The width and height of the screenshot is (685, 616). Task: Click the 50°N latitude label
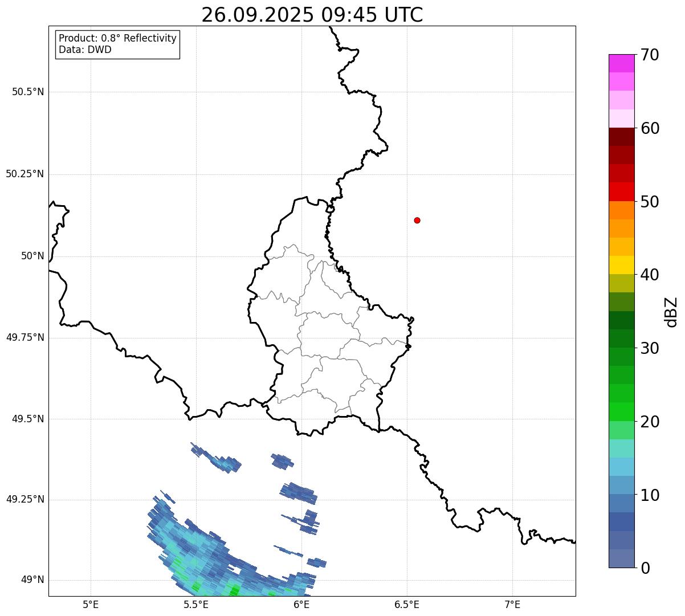(x=32, y=256)
